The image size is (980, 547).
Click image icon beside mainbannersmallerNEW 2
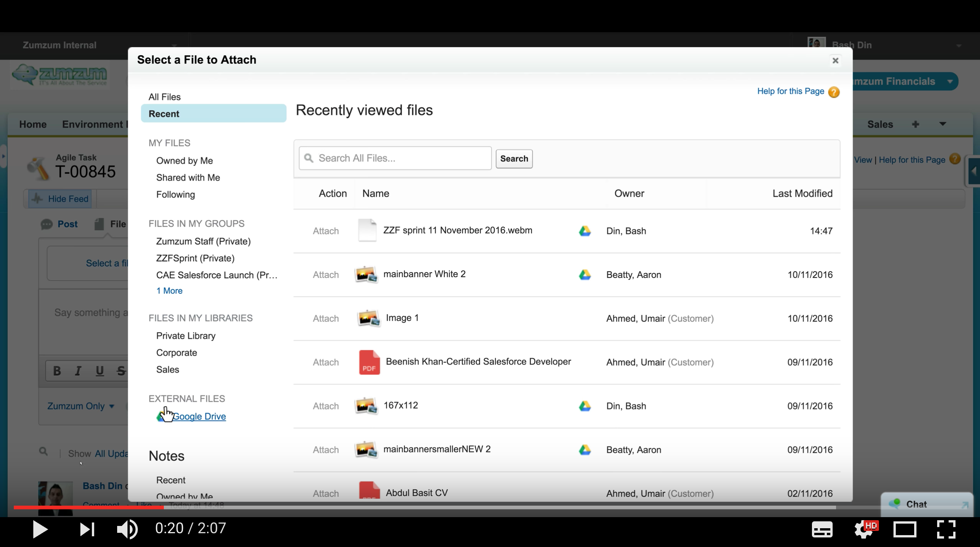click(366, 449)
